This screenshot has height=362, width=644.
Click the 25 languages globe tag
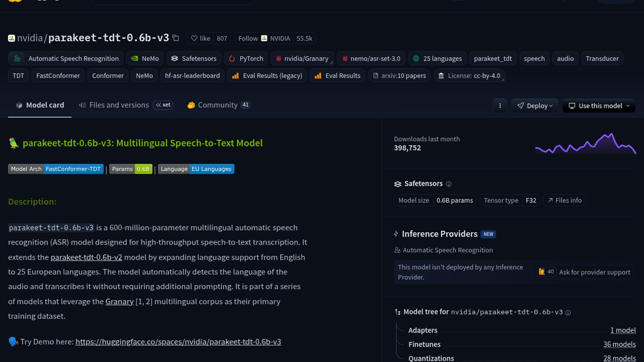(437, 59)
